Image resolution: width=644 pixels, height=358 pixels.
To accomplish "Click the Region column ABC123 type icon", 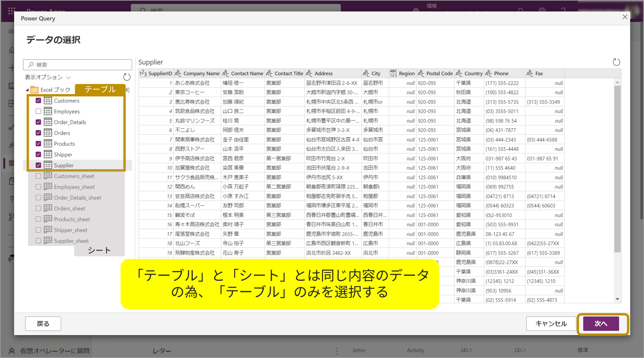I will point(393,73).
